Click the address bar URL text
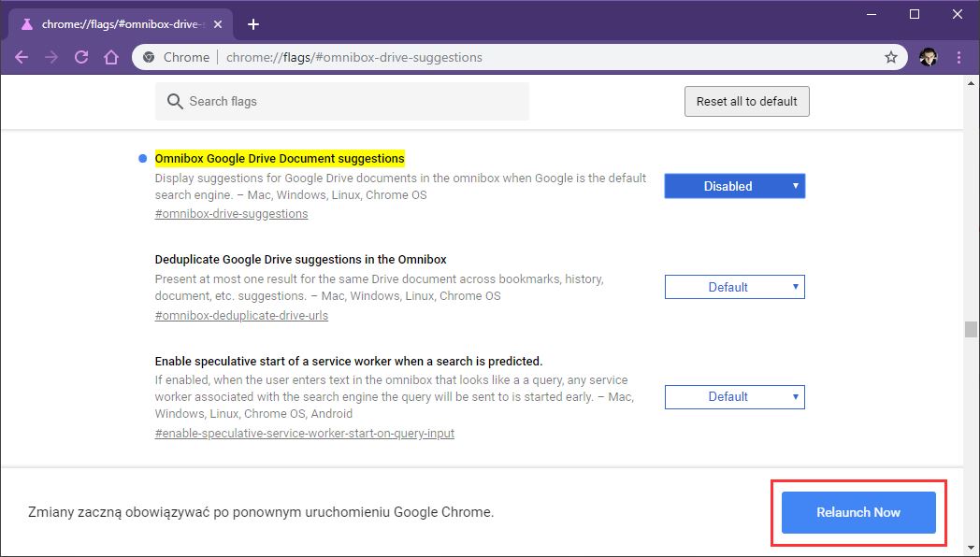The width and height of the screenshot is (980, 557). click(353, 57)
